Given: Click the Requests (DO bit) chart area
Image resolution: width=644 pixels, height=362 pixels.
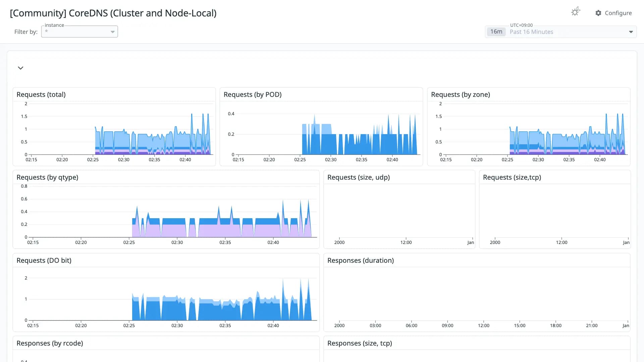Looking at the screenshot, I should tap(173, 295).
